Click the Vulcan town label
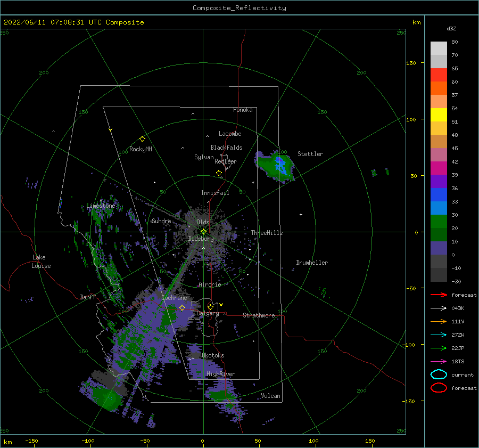Image resolution: width=479 pixels, height=448 pixels. 271,396
